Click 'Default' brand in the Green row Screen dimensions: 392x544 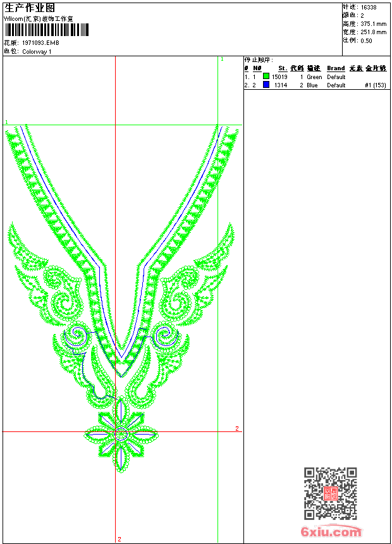click(x=336, y=77)
